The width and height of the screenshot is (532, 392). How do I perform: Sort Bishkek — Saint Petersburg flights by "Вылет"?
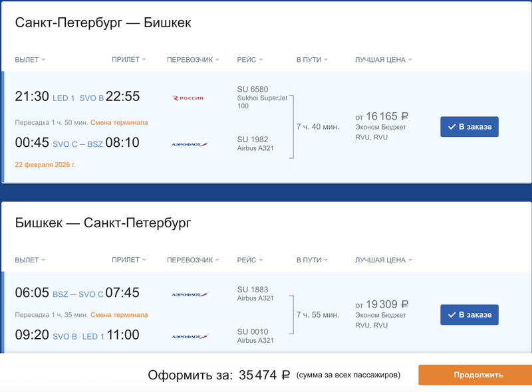[30, 260]
